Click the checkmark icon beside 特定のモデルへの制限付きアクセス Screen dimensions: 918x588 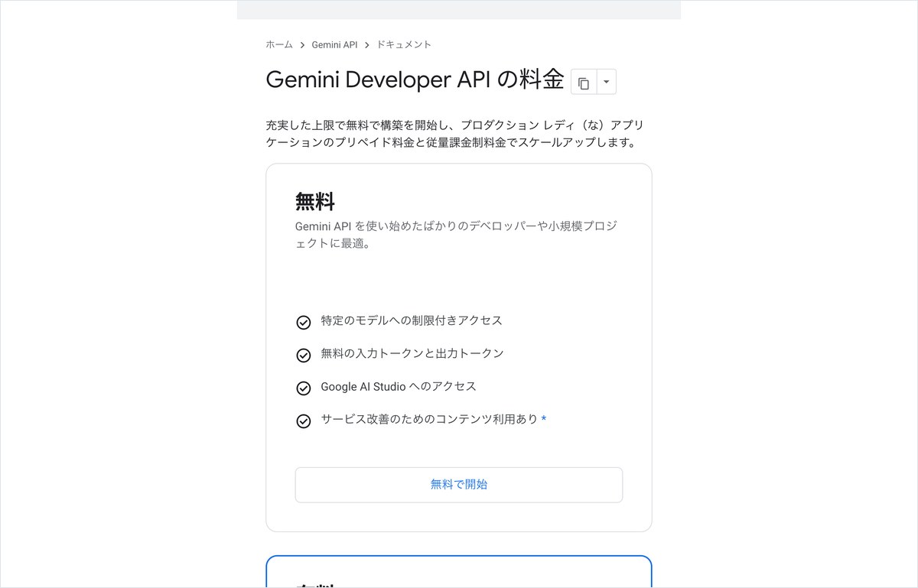(x=304, y=322)
